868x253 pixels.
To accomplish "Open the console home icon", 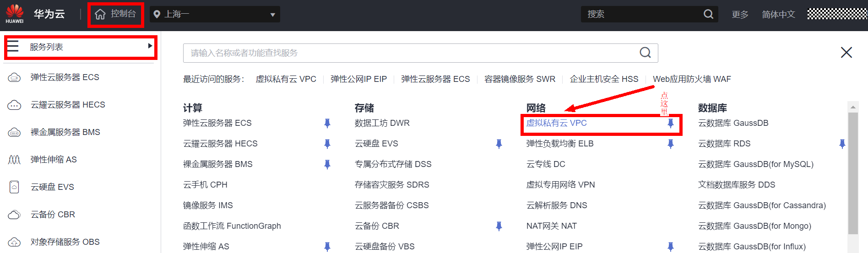I will click(100, 15).
